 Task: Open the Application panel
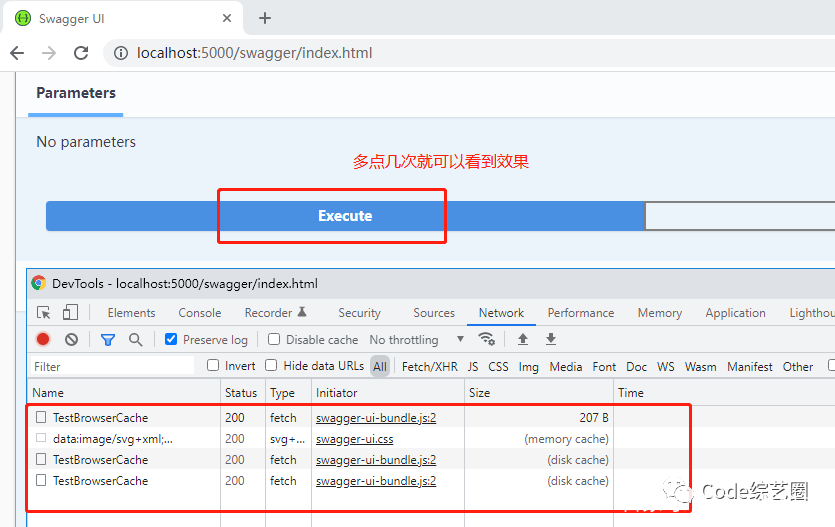(735, 313)
